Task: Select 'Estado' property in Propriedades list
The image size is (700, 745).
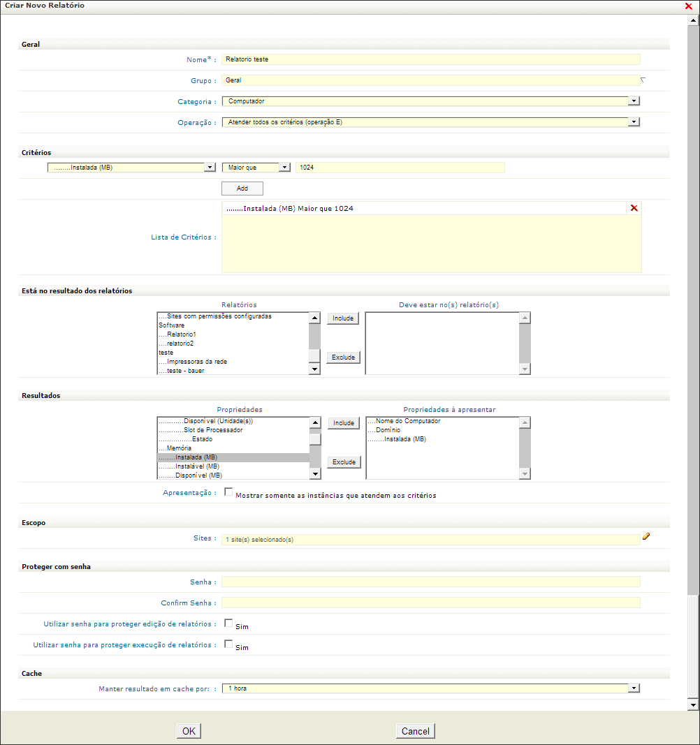Action: (x=233, y=439)
